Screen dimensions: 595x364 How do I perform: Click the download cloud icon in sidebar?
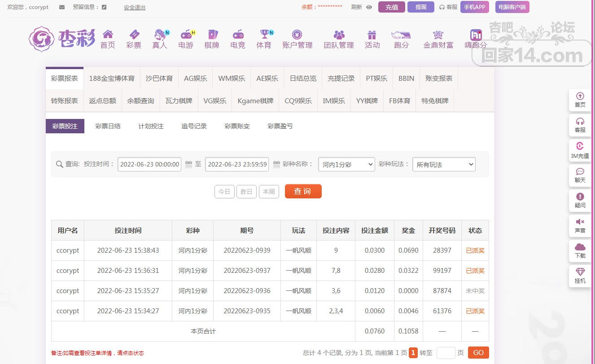coord(580,247)
